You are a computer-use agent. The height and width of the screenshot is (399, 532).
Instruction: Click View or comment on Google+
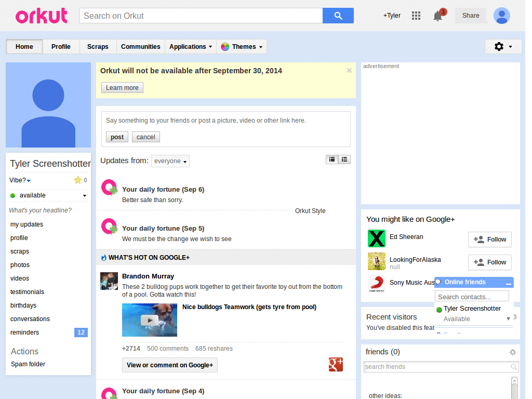[x=170, y=365]
